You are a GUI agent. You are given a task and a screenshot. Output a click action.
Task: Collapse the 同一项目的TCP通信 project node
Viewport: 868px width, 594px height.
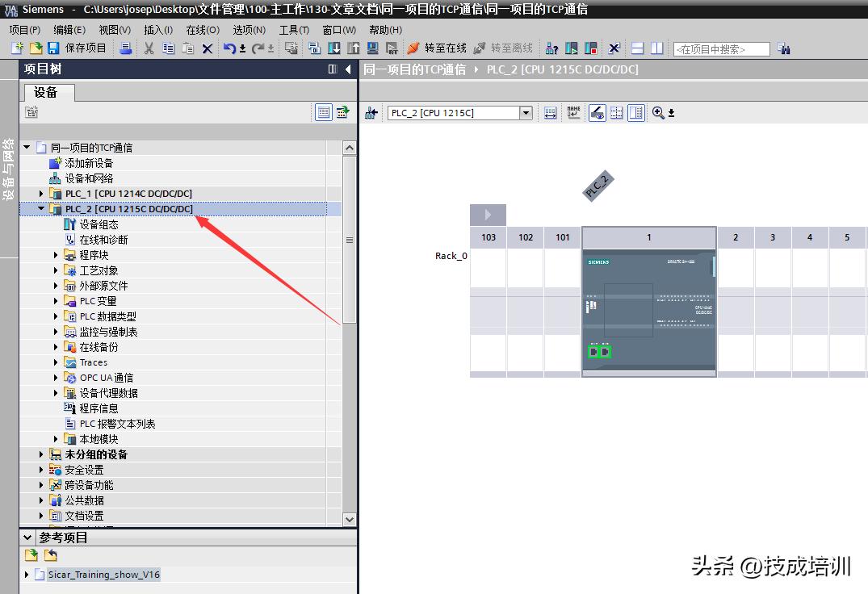click(x=27, y=147)
